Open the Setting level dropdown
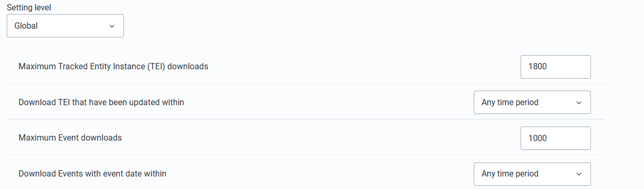Screen dimensions: 644x189 [x=65, y=26]
